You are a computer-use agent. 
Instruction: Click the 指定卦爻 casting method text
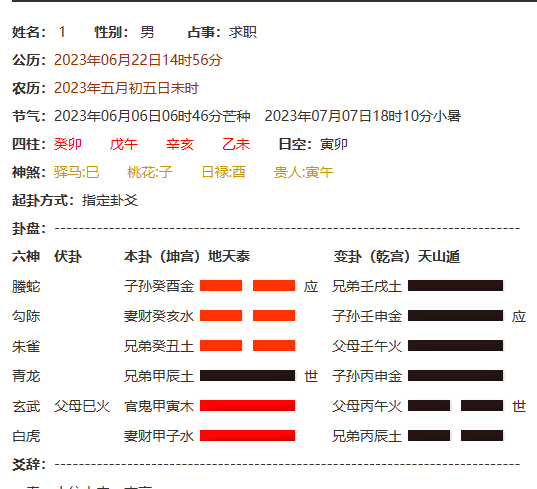pyautogui.click(x=110, y=201)
